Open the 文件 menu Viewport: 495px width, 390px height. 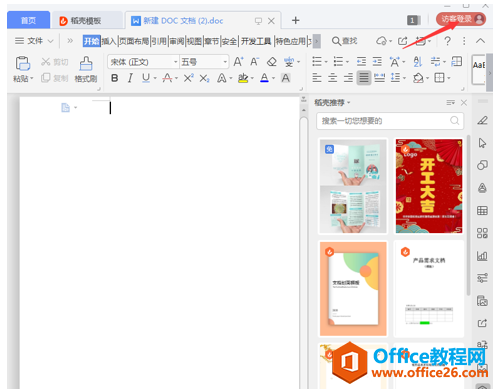34,41
